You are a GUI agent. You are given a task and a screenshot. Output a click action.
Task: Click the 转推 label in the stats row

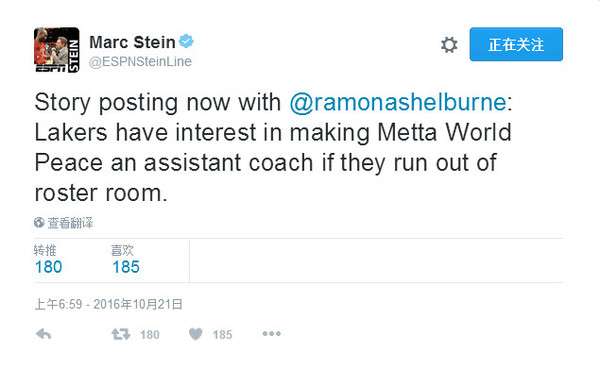pos(45,250)
